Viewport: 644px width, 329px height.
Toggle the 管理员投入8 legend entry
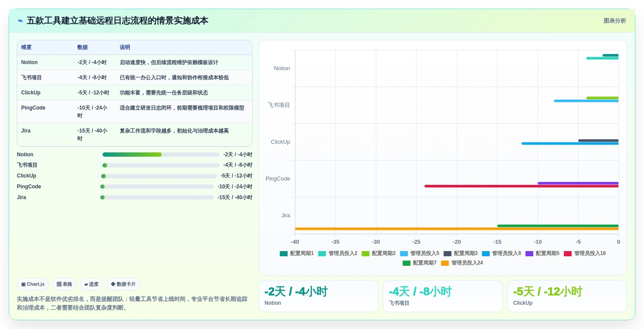pos(501,254)
